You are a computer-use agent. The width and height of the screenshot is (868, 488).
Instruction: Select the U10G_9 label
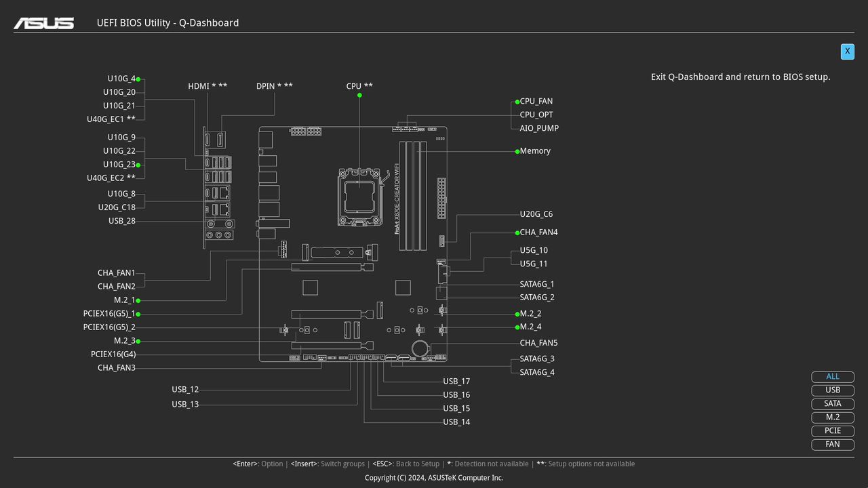(121, 138)
